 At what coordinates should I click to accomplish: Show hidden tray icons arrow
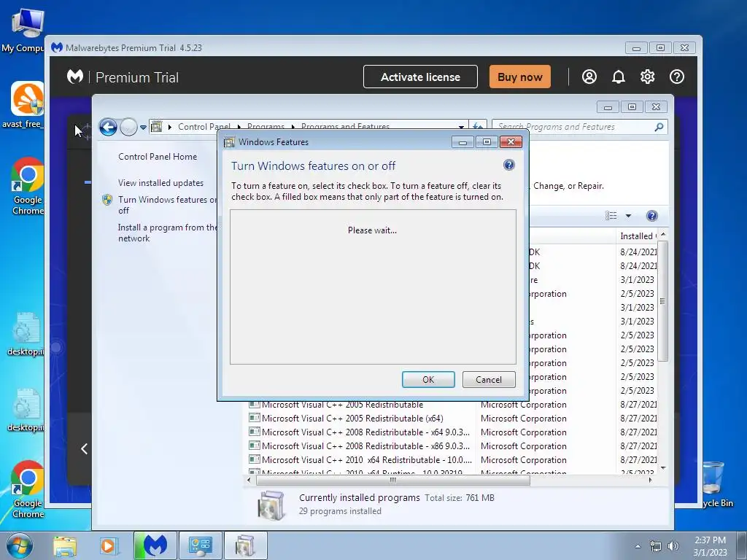coord(638,546)
